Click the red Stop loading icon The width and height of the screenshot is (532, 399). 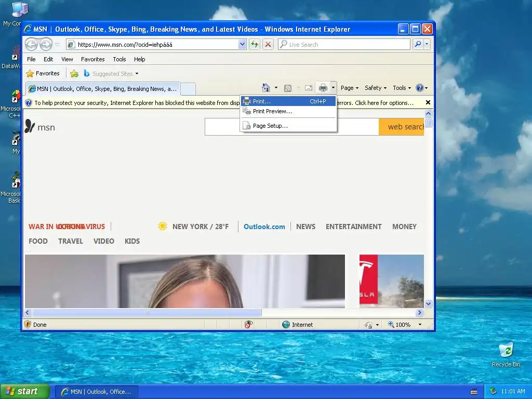[268, 45]
